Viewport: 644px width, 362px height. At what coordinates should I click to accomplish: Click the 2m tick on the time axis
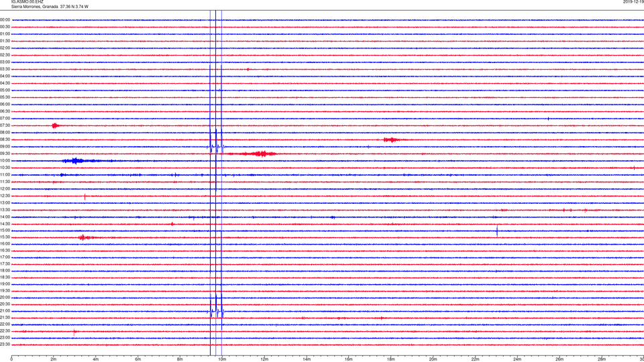(54, 359)
